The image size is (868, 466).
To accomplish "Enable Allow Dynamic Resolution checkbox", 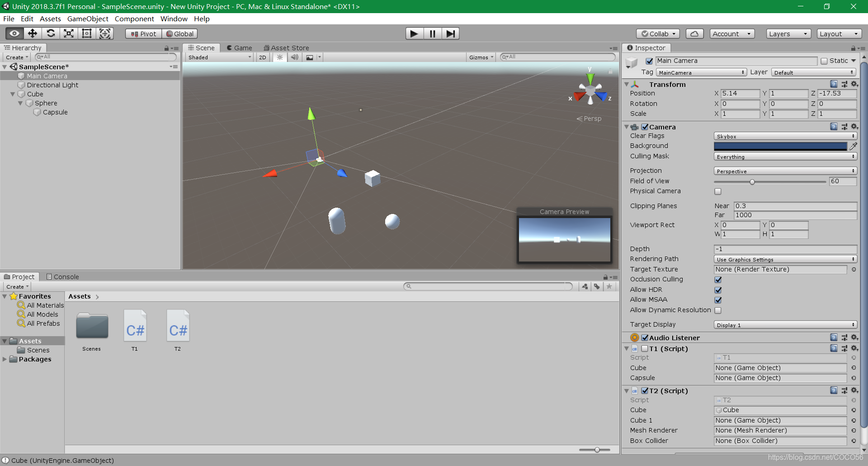I will pos(718,310).
